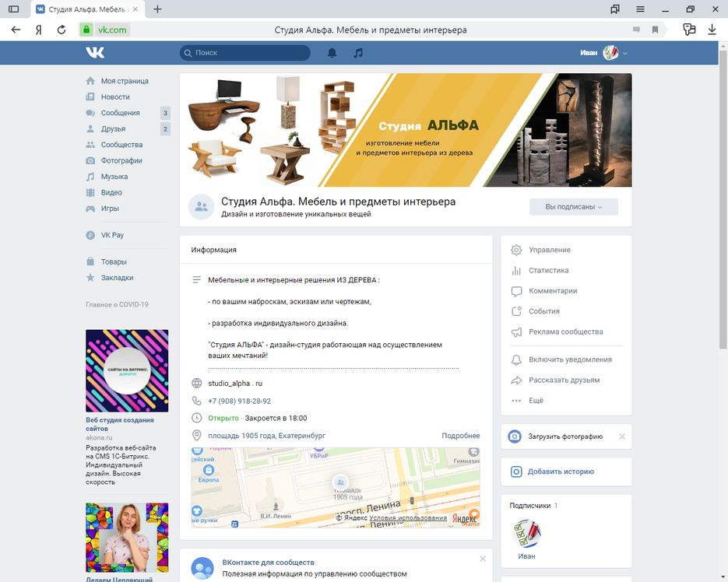The width and height of the screenshot is (728, 582).
Task: Click the Вы подписаны dropdown button
Action: pos(573,207)
